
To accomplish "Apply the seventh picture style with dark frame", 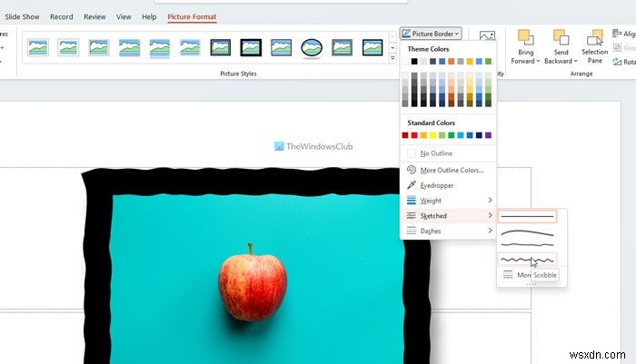I will (220, 47).
